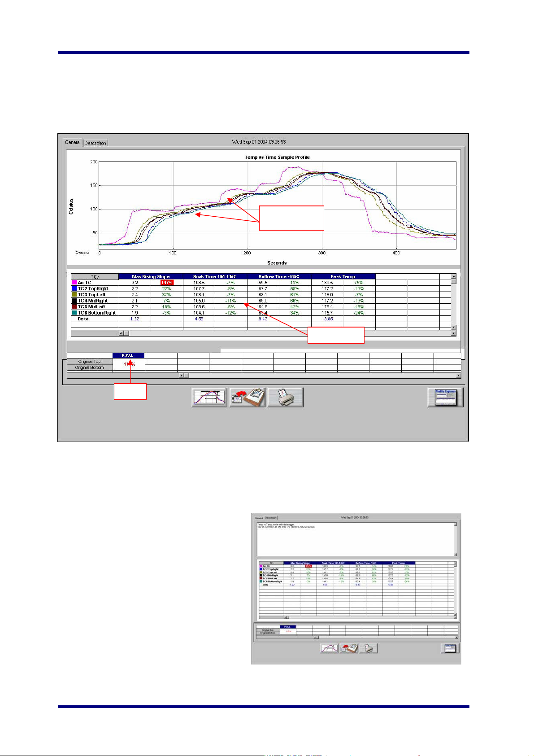Click the -24% cell in larger window
The height and width of the screenshot is (756, 534).
click(359, 313)
